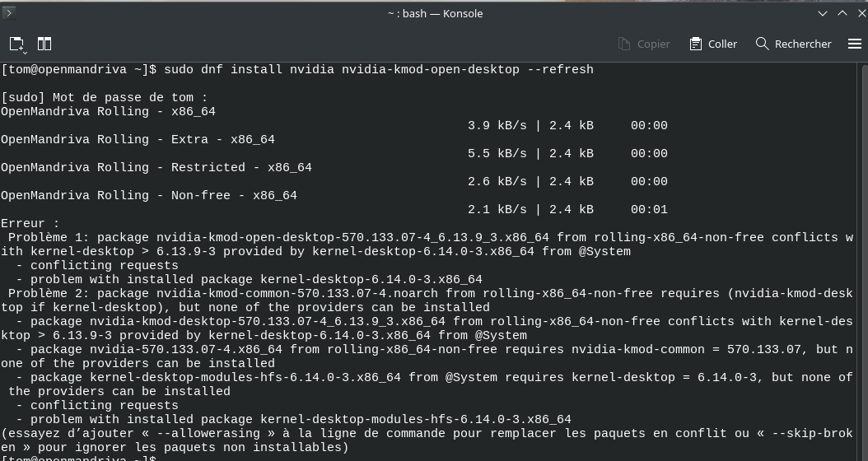Open search with the Rechercher button
The image size is (868, 461).
[794, 44]
